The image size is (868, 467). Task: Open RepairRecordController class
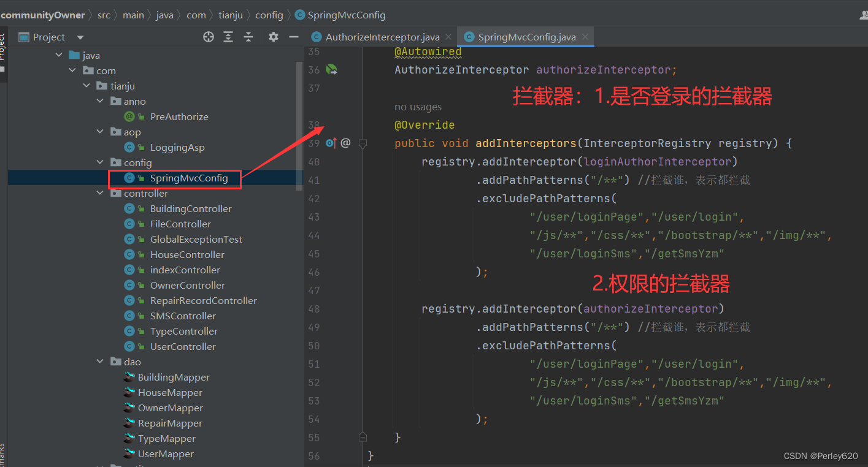click(204, 300)
